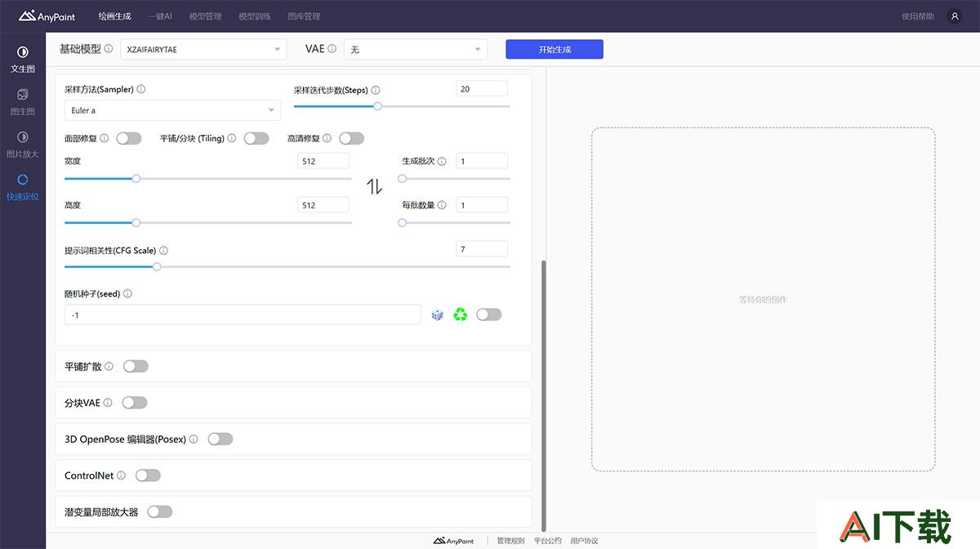Turn on the ControlNet switch
This screenshot has height=549, width=980.
148,475
